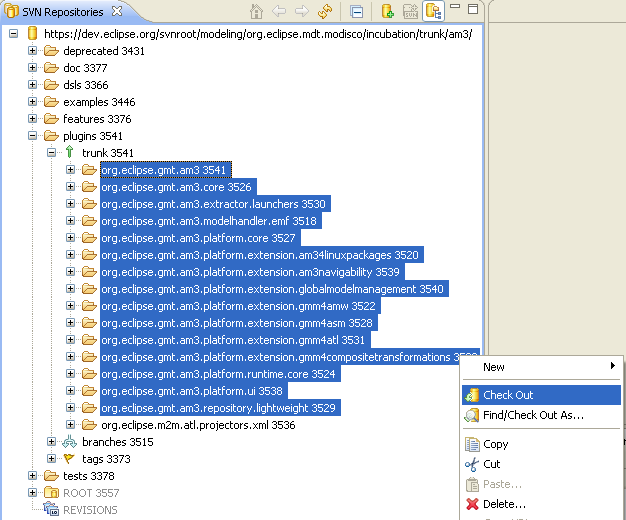Select org.eclipse.m2m.atl.projectors.xml 3536
Screen dimensions: 626x520
198,425
